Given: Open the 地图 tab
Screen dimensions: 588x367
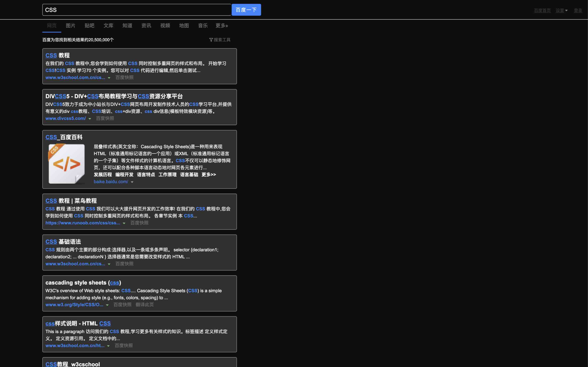Looking at the screenshot, I should (184, 25).
